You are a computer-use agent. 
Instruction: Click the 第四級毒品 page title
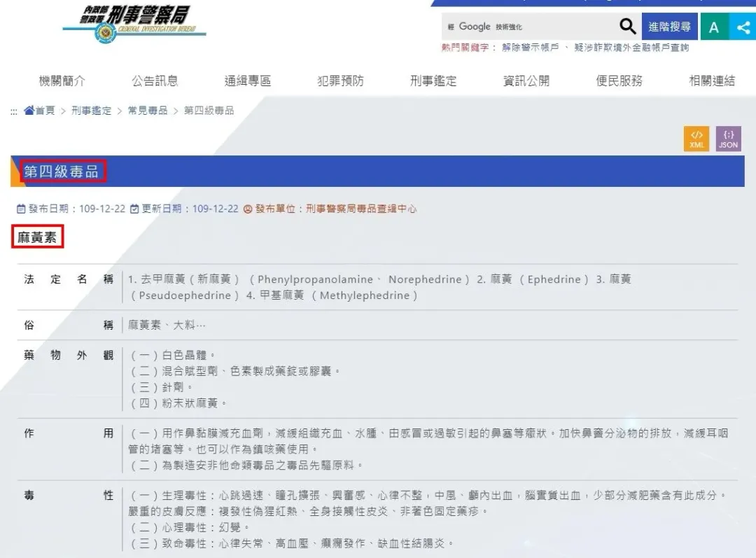click(x=61, y=172)
